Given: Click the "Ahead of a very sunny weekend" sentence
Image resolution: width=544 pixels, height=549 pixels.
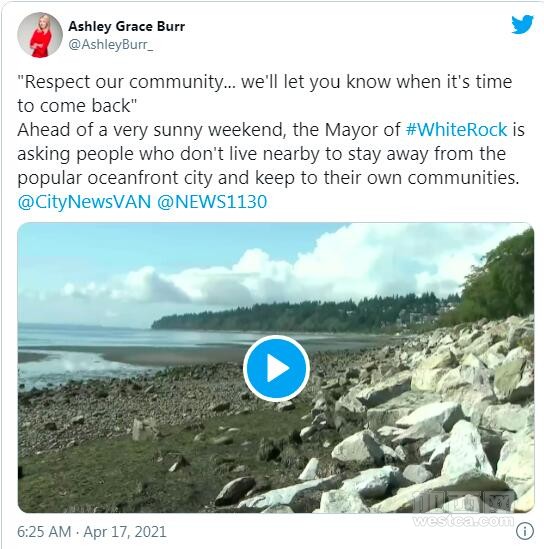Looking at the screenshot, I should click(151, 130).
